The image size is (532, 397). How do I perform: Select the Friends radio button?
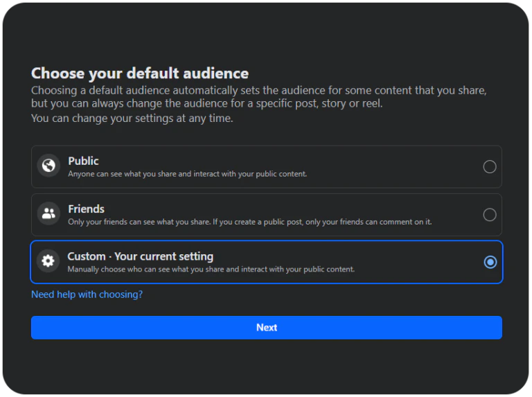click(490, 215)
